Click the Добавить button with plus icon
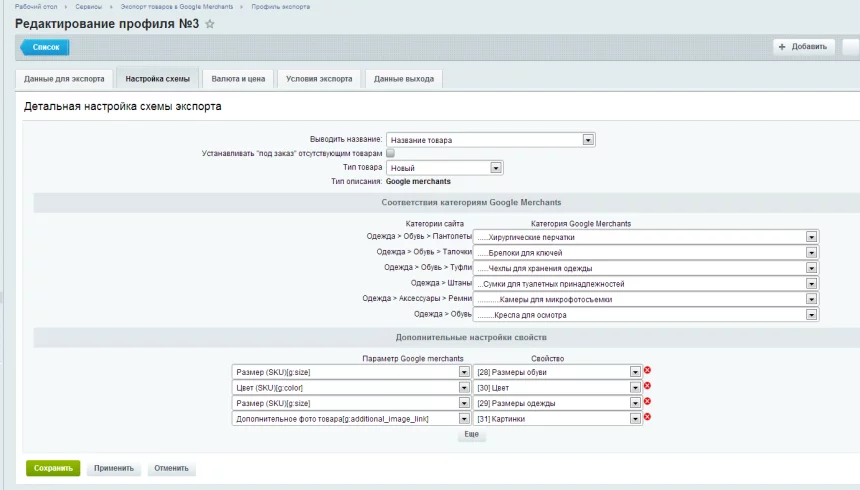Image resolution: width=860 pixels, height=490 pixels. [803, 47]
